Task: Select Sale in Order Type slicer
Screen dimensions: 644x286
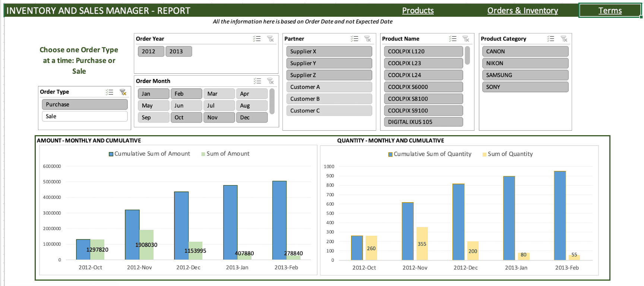Action: click(x=85, y=116)
